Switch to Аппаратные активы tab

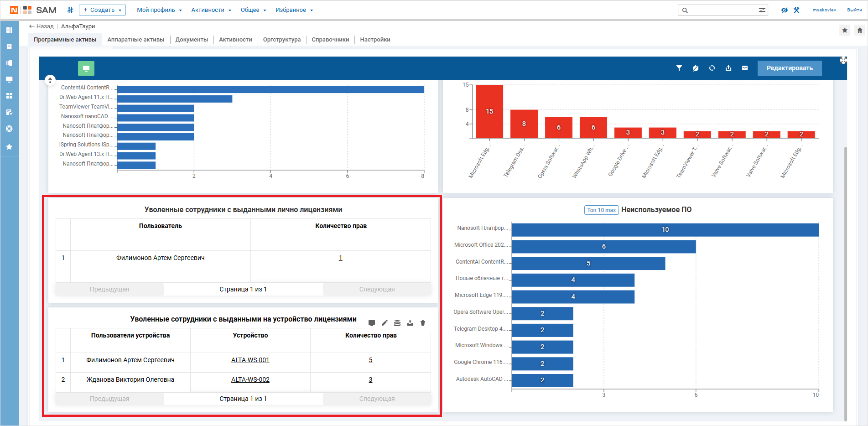[136, 40]
